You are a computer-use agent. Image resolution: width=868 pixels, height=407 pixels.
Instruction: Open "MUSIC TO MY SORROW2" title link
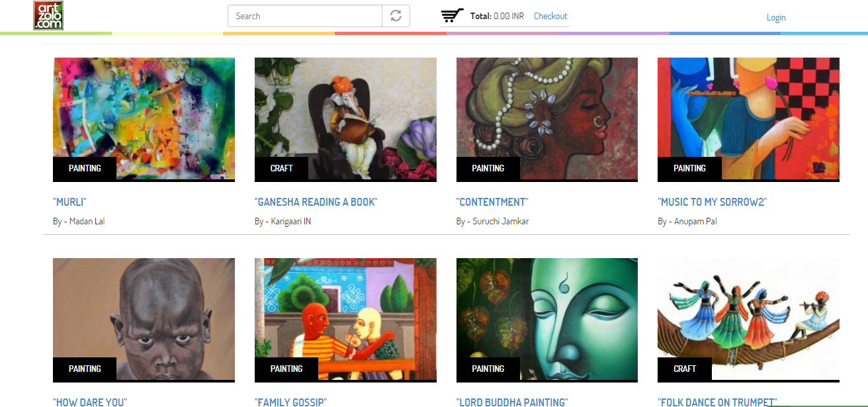coord(713,202)
